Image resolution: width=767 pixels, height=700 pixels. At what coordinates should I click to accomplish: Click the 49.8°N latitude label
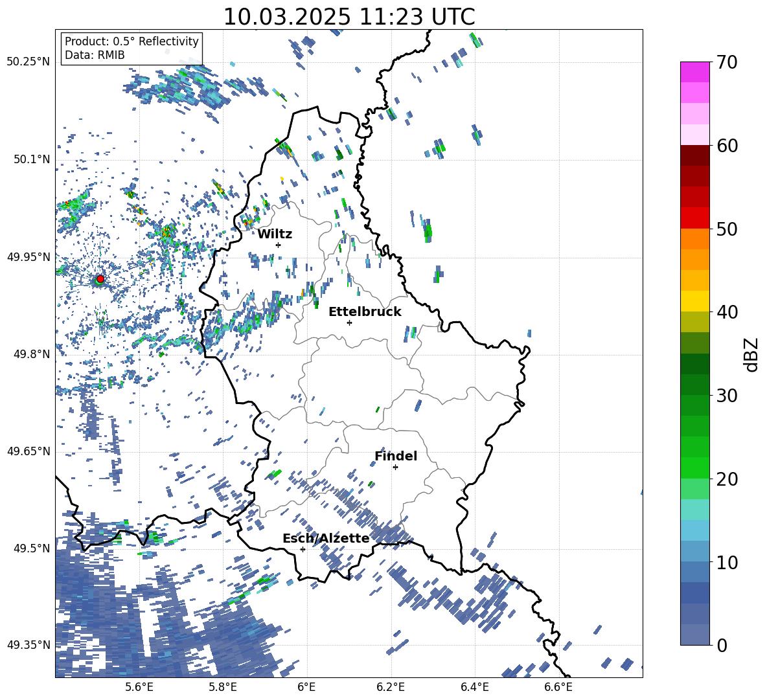tap(32, 354)
